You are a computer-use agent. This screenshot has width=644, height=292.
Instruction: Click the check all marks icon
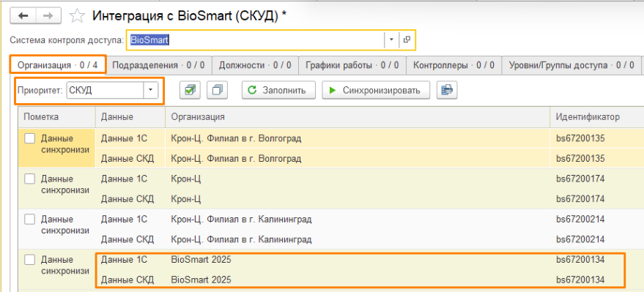pyautogui.click(x=190, y=90)
